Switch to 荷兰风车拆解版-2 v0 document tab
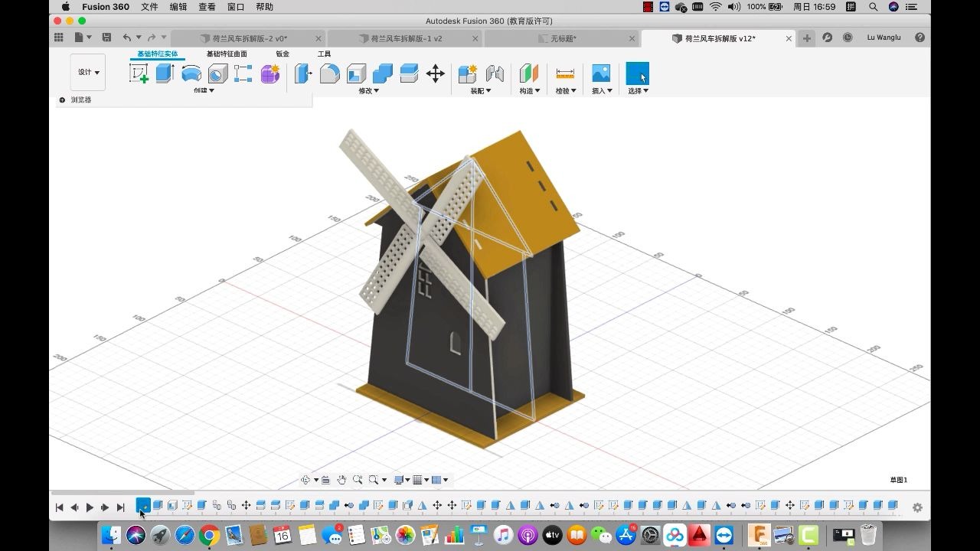This screenshot has height=551, width=980. pos(248,38)
